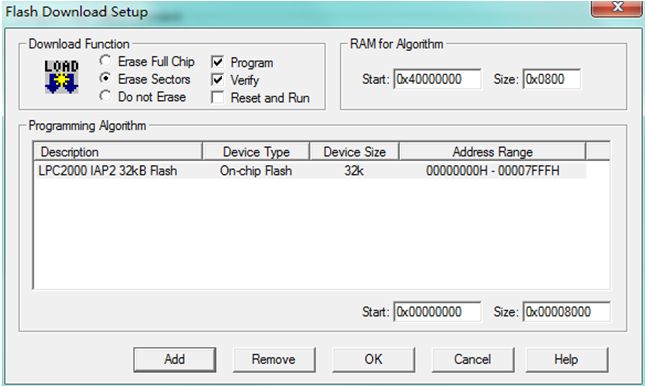Click the programming algorithm Size field 0x00008000
The height and width of the screenshot is (386, 645).
566,312
